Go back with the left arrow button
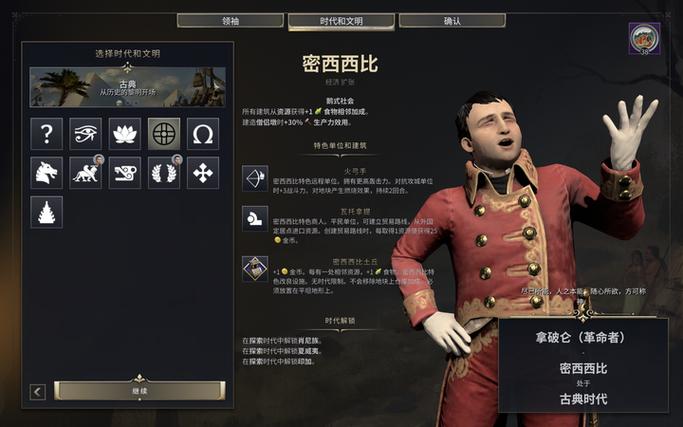 pyautogui.click(x=37, y=392)
